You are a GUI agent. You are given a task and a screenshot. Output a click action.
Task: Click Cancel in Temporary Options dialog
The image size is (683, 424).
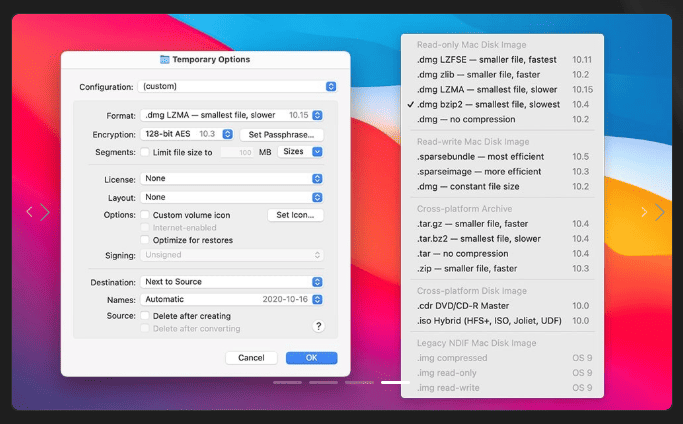click(x=251, y=358)
